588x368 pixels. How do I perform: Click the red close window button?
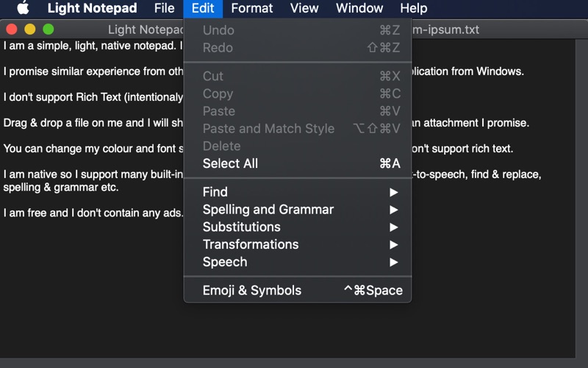click(12, 29)
